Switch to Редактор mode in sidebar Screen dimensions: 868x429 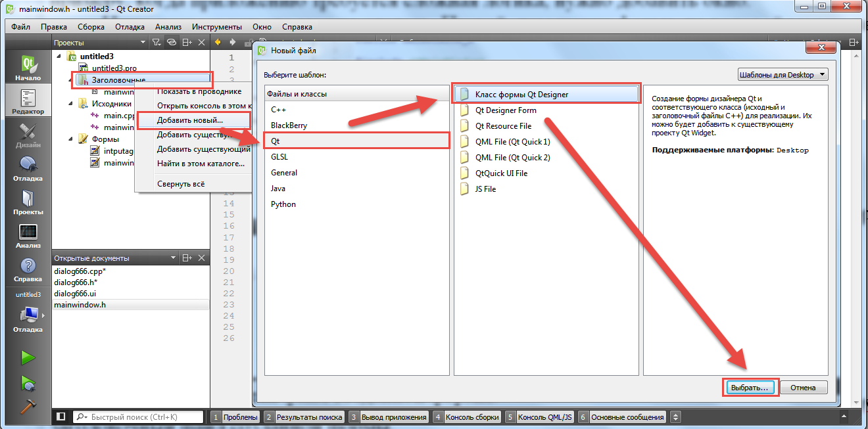tap(28, 102)
